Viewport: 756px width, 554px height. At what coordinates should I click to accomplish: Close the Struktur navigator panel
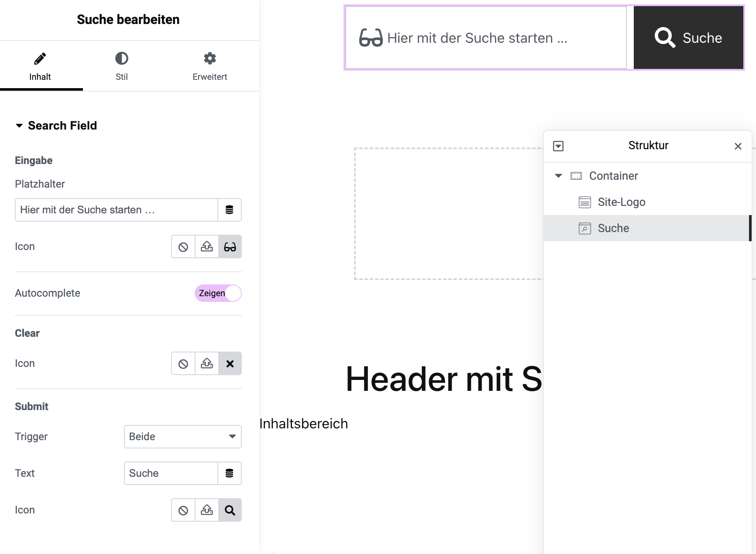[738, 146]
